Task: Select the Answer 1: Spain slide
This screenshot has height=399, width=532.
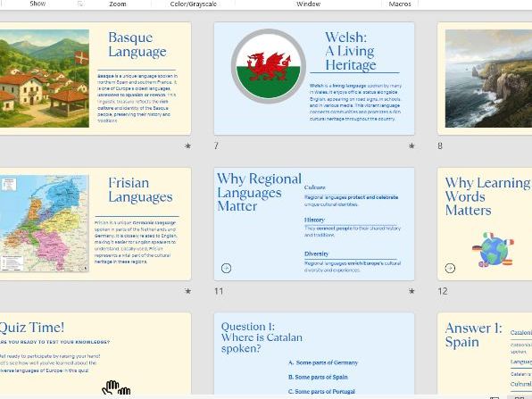Action: (485, 353)
